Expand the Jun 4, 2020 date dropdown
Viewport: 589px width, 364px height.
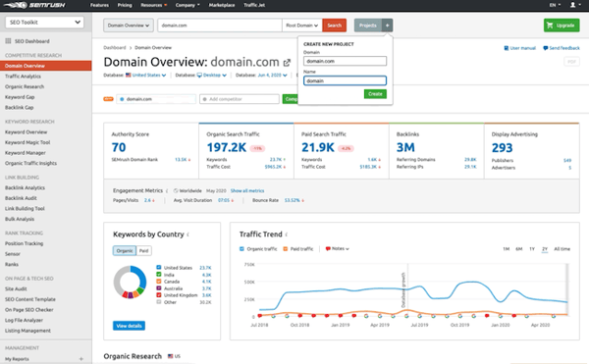point(272,75)
